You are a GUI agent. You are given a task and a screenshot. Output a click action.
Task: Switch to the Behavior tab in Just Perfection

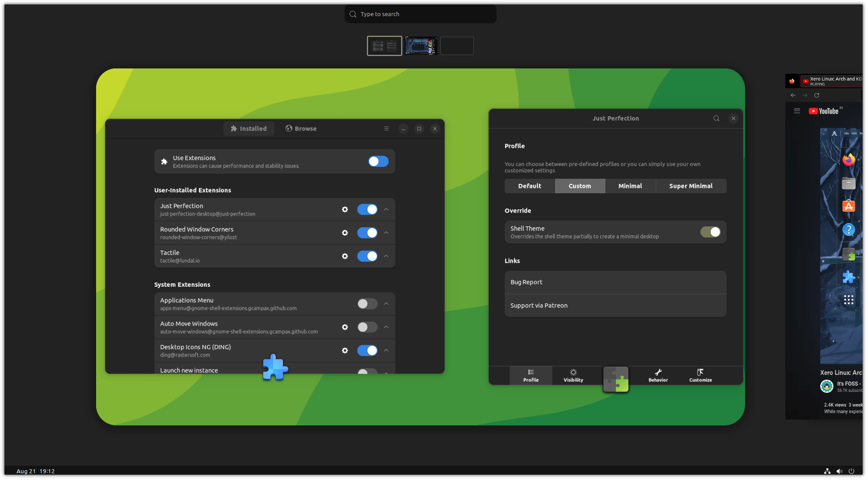(657, 375)
